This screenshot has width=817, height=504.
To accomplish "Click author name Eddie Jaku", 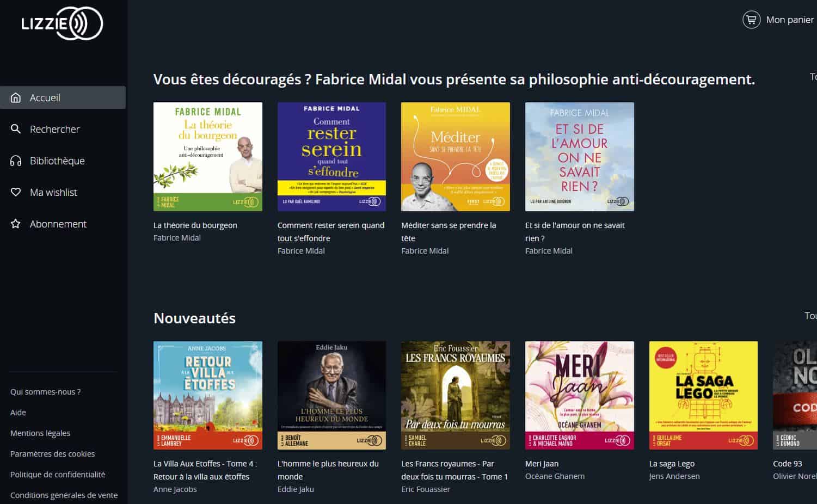I will tap(296, 489).
